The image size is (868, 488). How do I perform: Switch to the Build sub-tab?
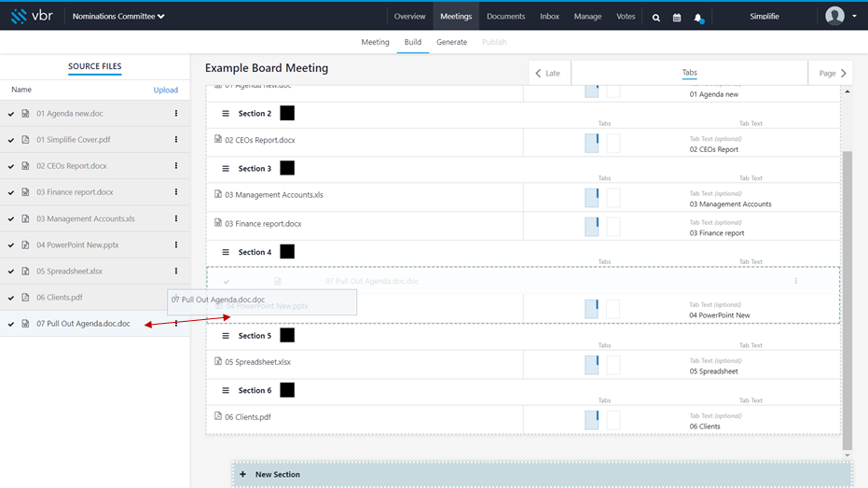pyautogui.click(x=413, y=42)
